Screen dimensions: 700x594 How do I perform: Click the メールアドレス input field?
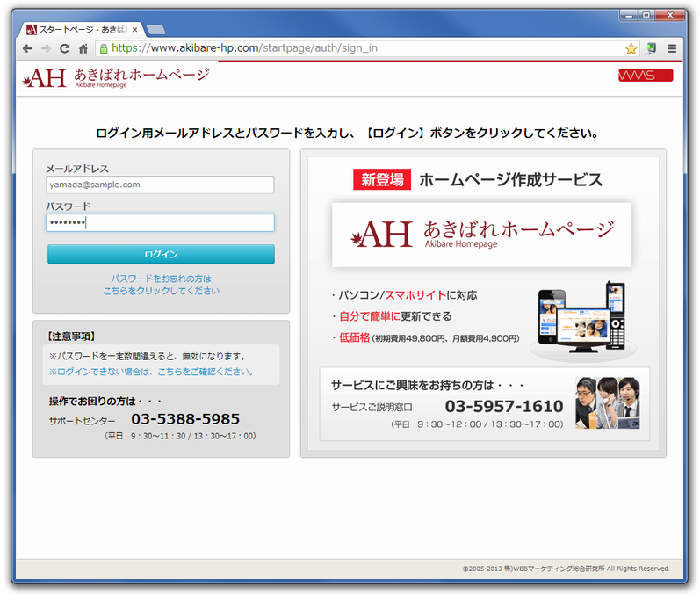click(x=160, y=185)
